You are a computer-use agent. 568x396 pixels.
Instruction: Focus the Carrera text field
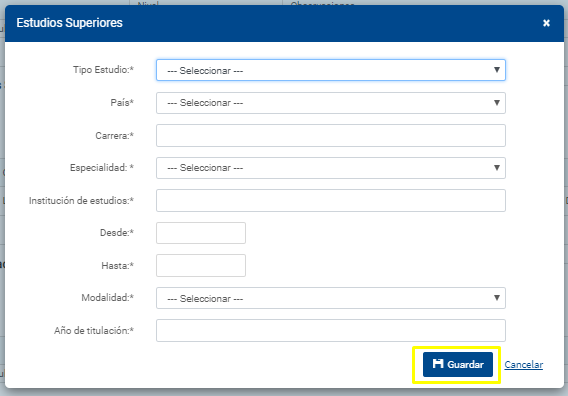coord(331,136)
